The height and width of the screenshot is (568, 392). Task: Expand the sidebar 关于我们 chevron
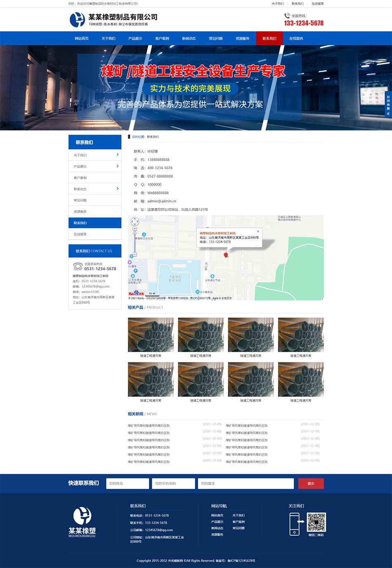click(x=118, y=155)
